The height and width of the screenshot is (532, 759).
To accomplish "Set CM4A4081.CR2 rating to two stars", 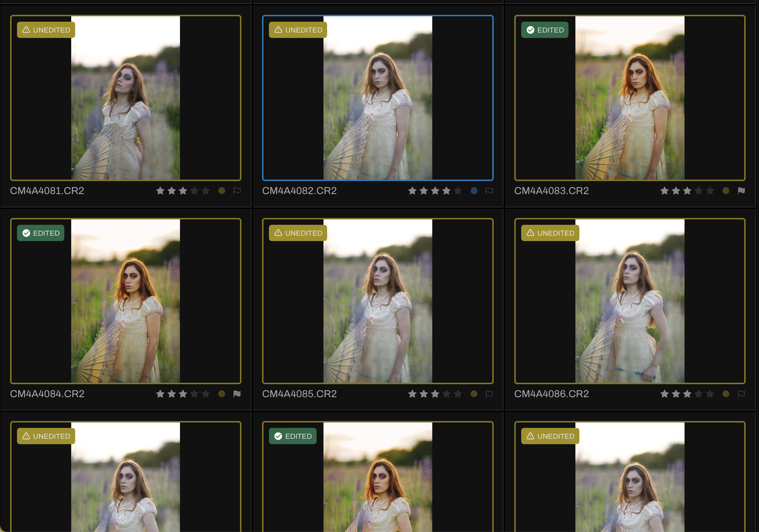I will tap(172, 191).
